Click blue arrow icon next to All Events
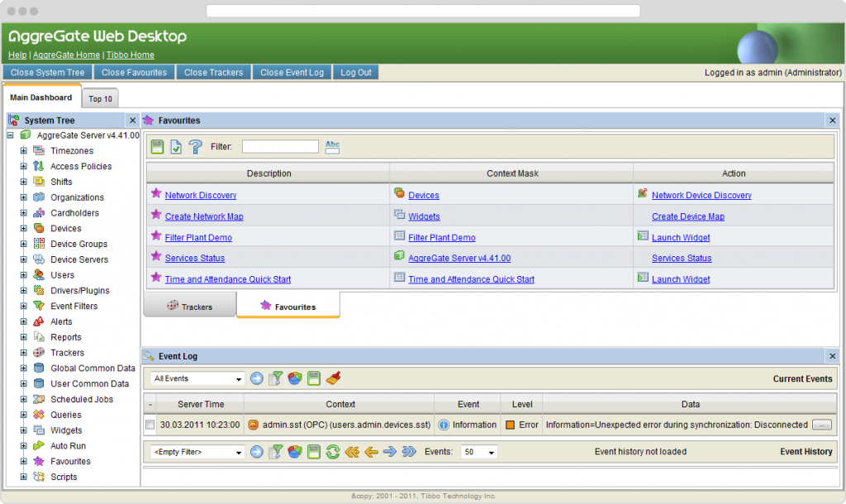This screenshot has width=846, height=504. pyautogui.click(x=257, y=378)
